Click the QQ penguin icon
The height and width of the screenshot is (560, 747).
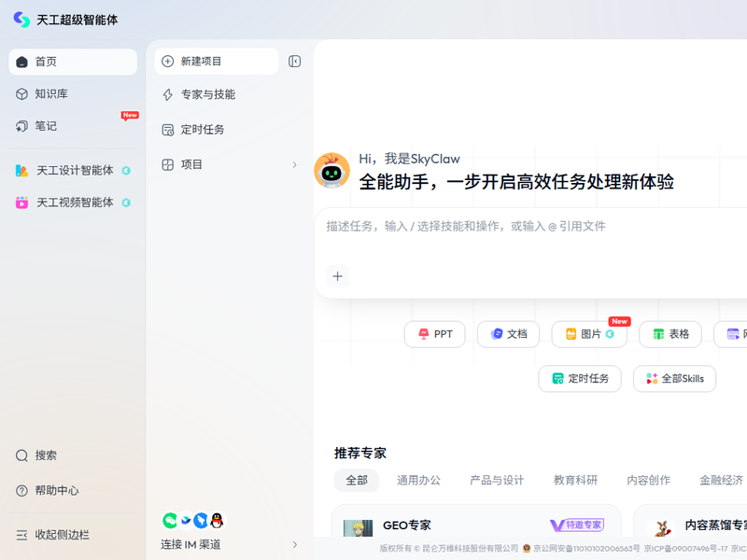pyautogui.click(x=217, y=521)
